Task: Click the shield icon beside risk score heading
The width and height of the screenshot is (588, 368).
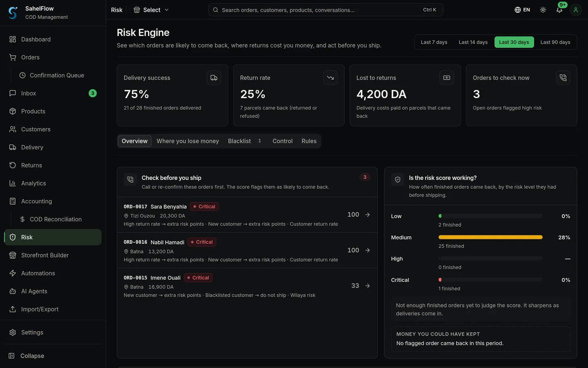Action: pyautogui.click(x=398, y=180)
